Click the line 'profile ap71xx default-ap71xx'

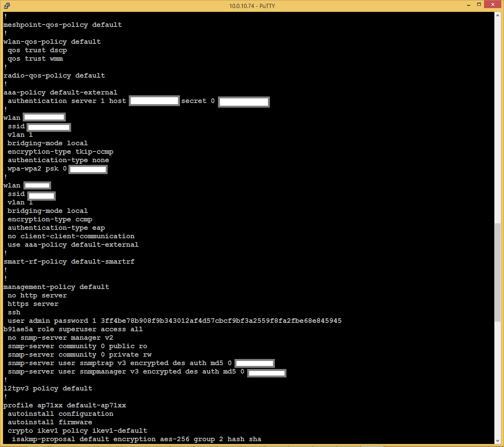pyautogui.click(x=65, y=405)
